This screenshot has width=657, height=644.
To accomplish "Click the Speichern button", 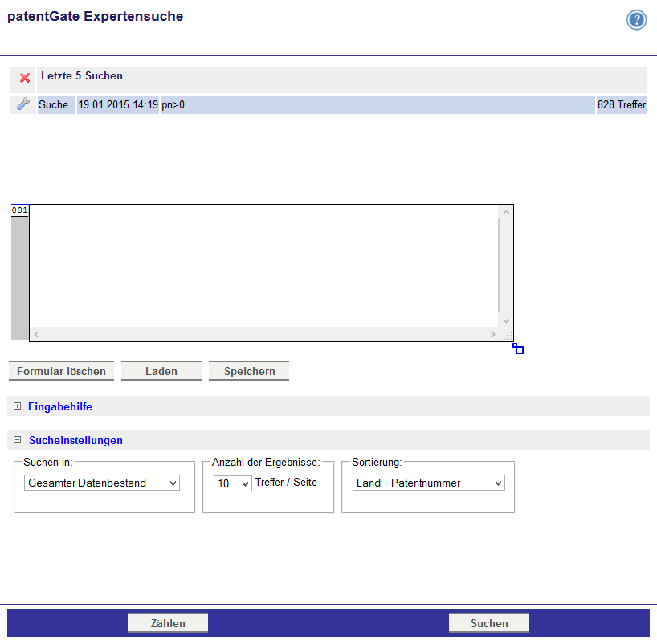I will click(249, 371).
